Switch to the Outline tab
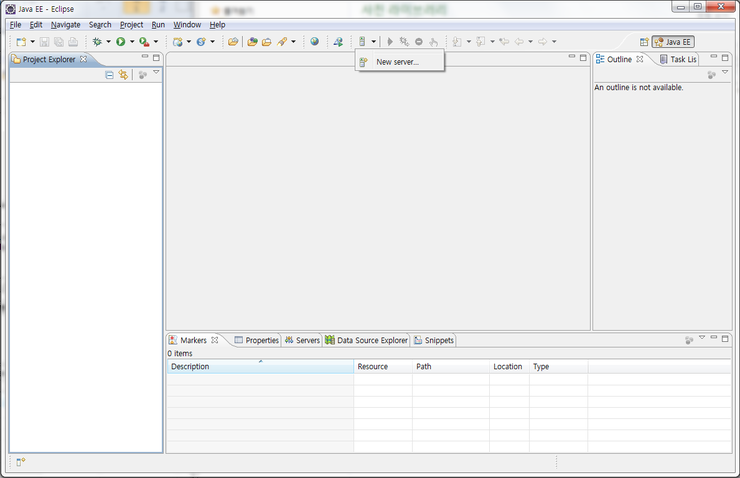This screenshot has height=478, width=740. click(x=620, y=59)
